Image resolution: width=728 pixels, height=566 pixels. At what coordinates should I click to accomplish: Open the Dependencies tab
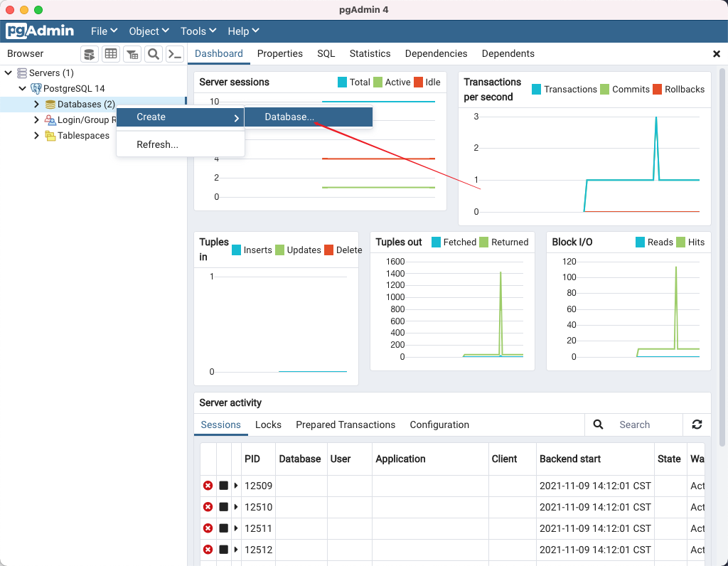(436, 54)
